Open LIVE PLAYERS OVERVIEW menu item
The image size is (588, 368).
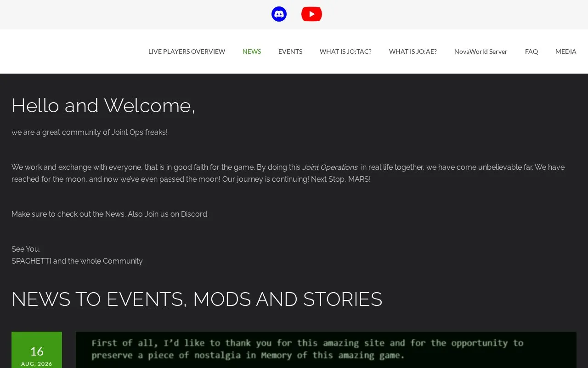pyautogui.click(x=187, y=52)
